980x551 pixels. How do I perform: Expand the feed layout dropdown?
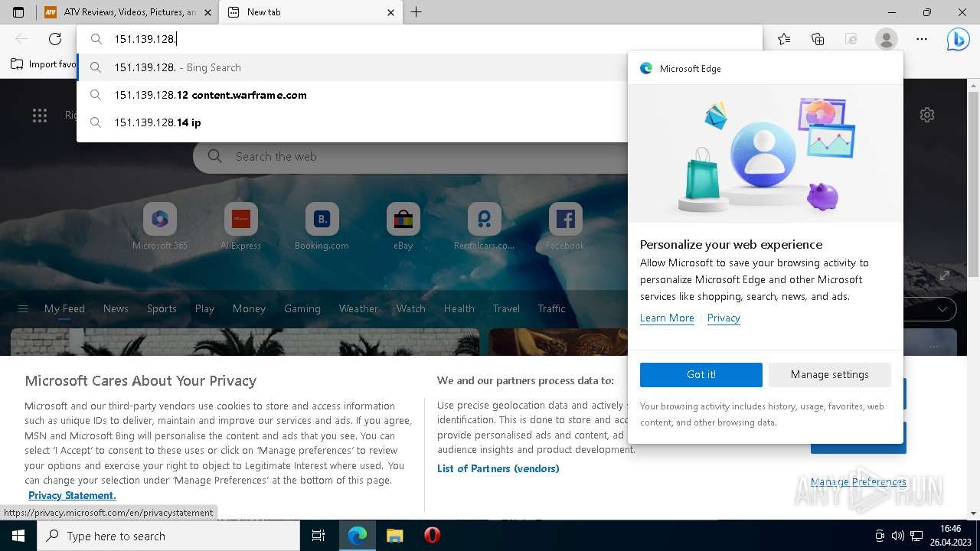tap(942, 309)
